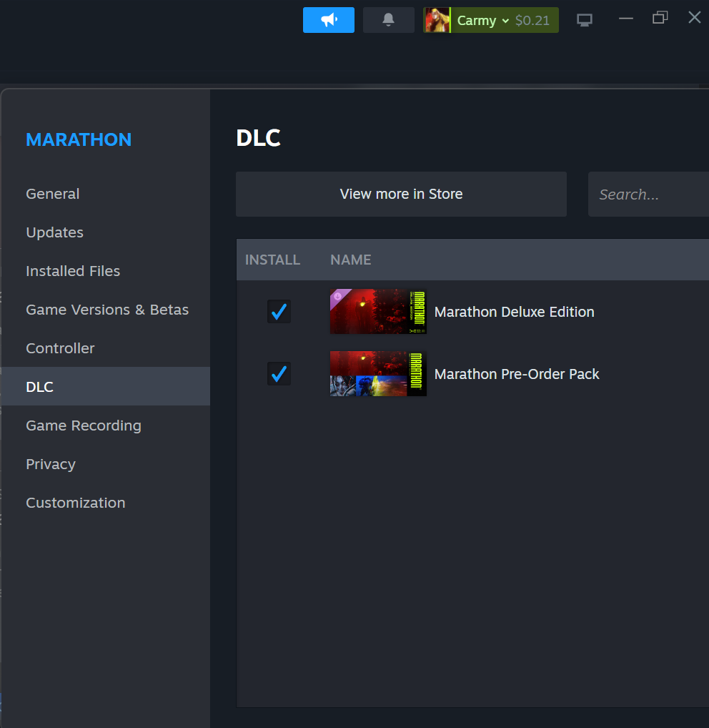Click the Marathon Pre-Order Pack thumbnail

point(378,373)
